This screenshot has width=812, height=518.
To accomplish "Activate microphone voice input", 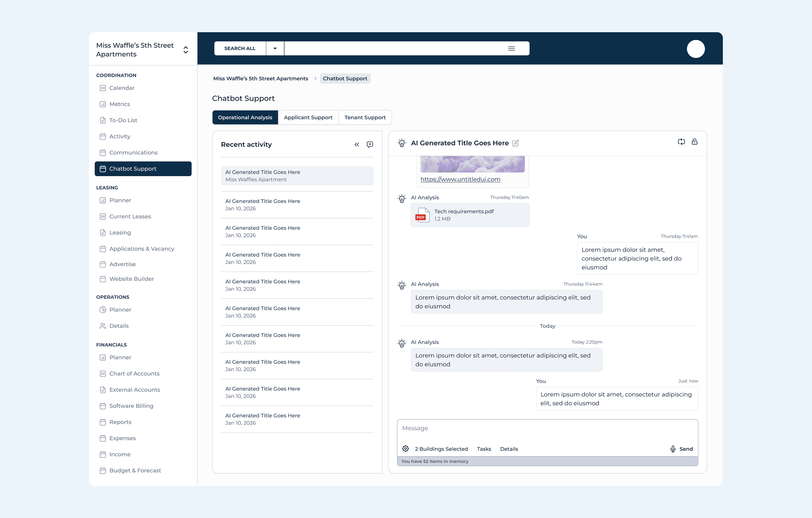I will 673,448.
